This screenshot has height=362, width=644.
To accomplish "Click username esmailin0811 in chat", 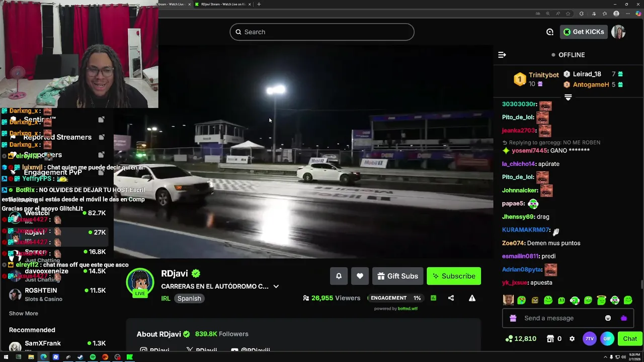I will click(520, 256).
